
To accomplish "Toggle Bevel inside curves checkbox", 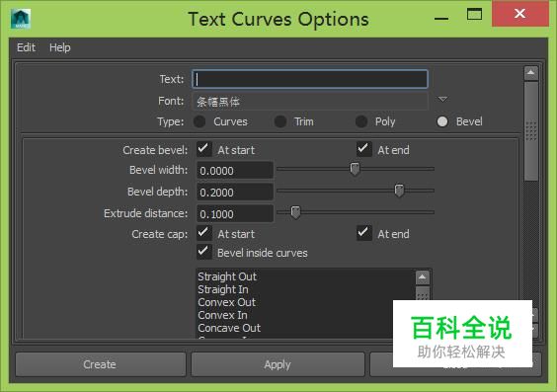I will click(x=204, y=252).
